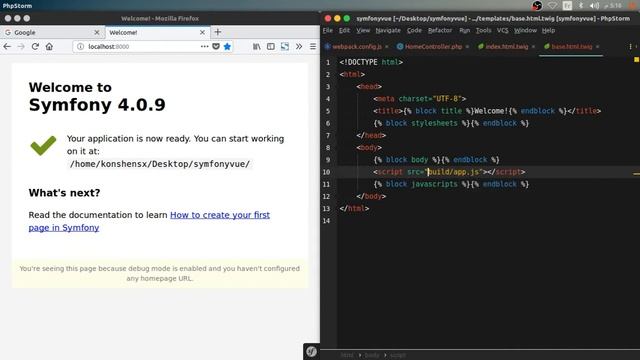Save page to Pocket

point(216,47)
